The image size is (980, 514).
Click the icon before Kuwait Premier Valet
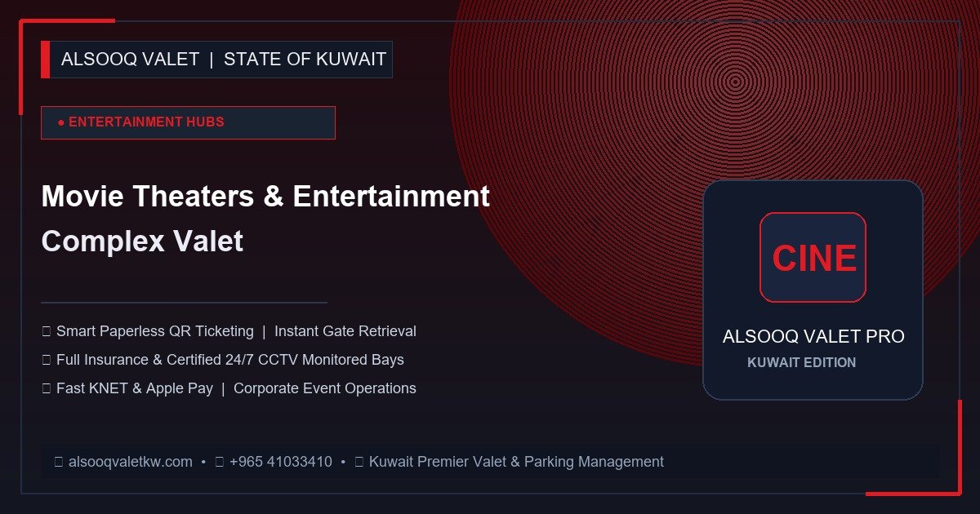359,462
